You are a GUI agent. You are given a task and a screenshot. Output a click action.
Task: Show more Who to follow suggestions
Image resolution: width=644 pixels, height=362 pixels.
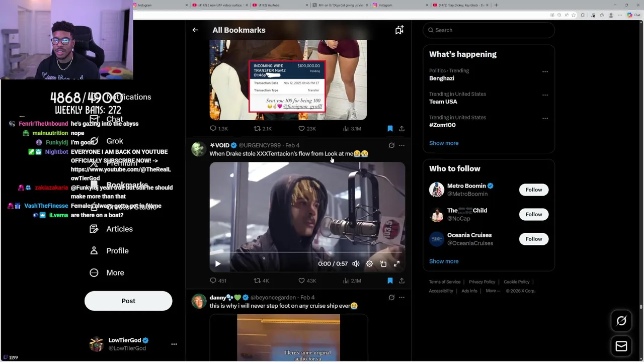[444, 261]
